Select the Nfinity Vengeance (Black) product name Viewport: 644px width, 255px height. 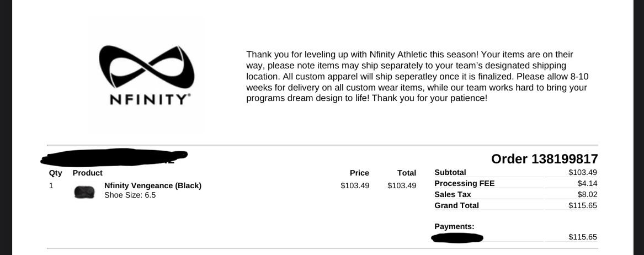coord(153,185)
